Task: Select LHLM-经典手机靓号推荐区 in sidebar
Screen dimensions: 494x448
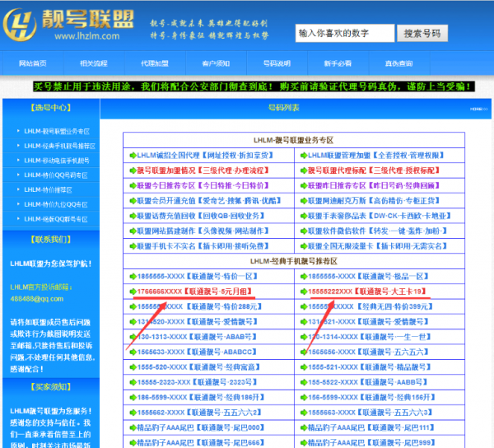Action: tap(60, 146)
